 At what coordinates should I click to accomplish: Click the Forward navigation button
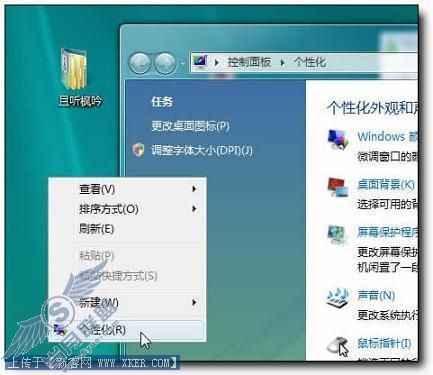165,63
